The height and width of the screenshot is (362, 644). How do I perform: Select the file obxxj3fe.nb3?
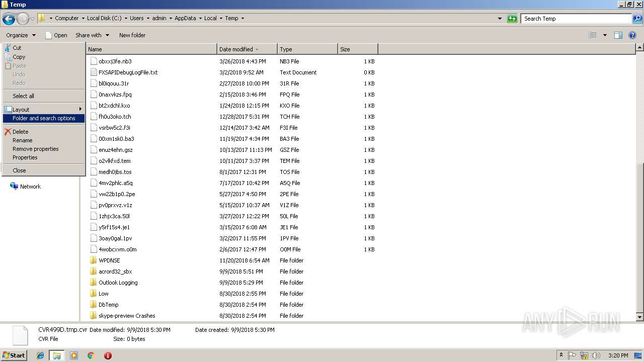click(x=115, y=61)
